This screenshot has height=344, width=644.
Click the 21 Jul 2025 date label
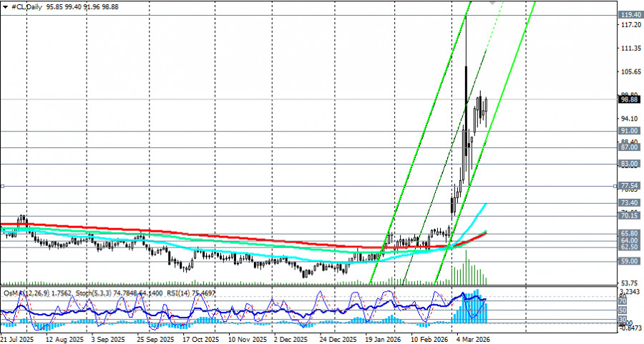pos(17,340)
